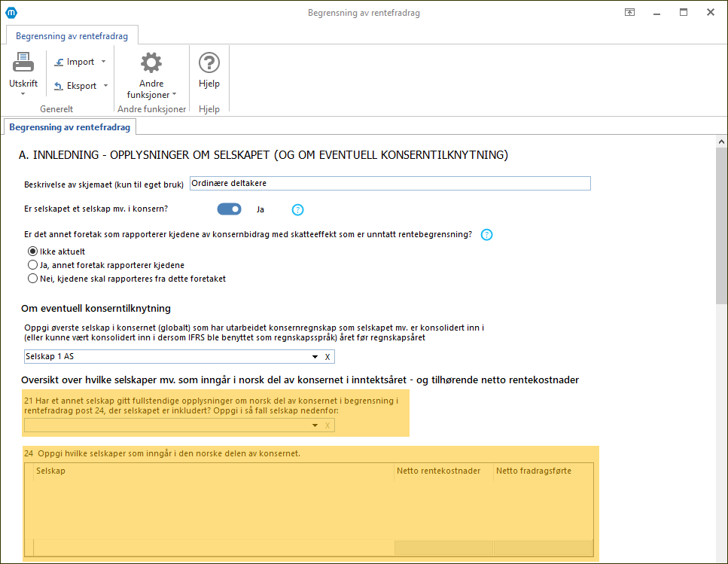This screenshot has height=564, width=728.
Task: Expand the Import dropdown arrow
Action: pyautogui.click(x=104, y=62)
